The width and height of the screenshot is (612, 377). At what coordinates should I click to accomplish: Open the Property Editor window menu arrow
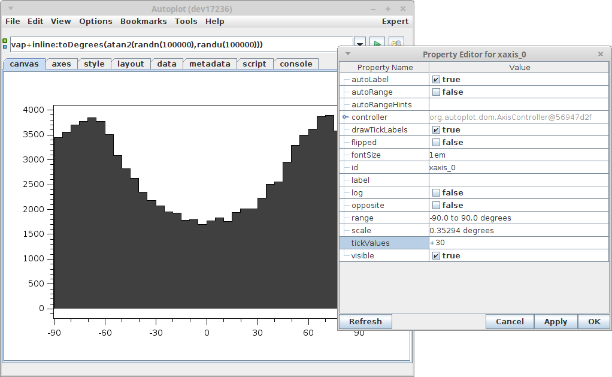348,54
